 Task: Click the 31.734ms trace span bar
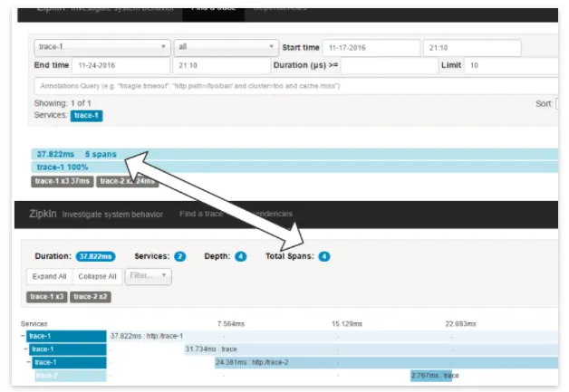click(371, 349)
